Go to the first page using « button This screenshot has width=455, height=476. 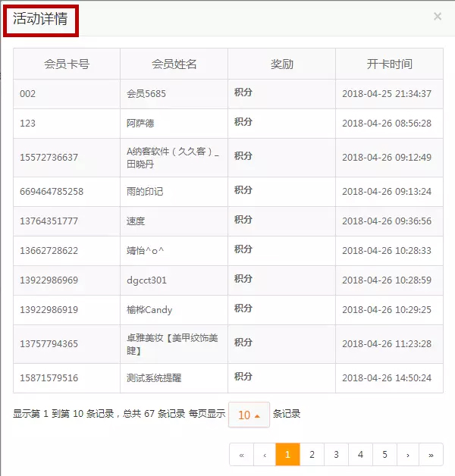click(241, 455)
